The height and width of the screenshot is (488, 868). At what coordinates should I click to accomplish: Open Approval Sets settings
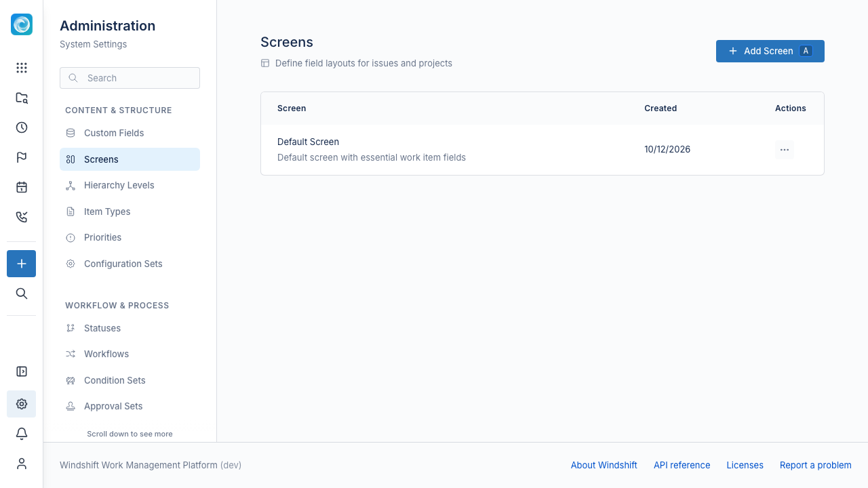pyautogui.click(x=130, y=406)
